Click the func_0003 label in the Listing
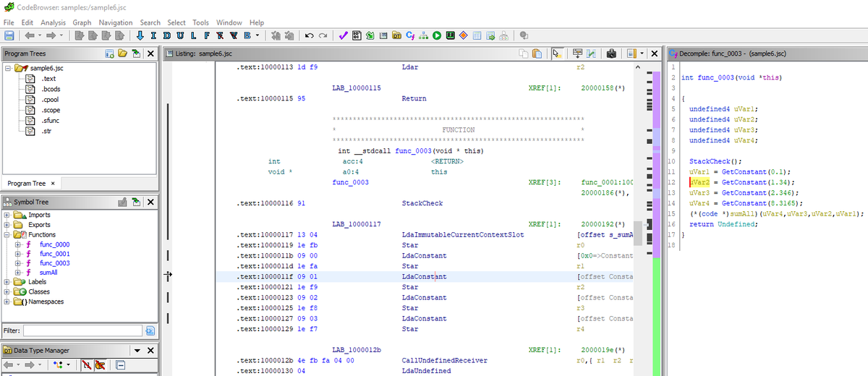This screenshot has width=868, height=376. coord(349,183)
